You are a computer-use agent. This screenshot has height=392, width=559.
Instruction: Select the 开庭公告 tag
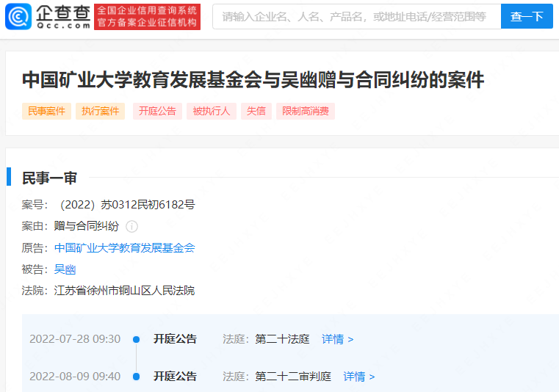pyautogui.click(x=158, y=111)
